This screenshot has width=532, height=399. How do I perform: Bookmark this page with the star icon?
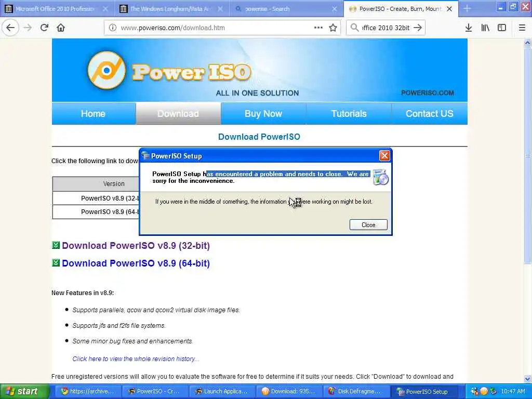click(x=333, y=28)
